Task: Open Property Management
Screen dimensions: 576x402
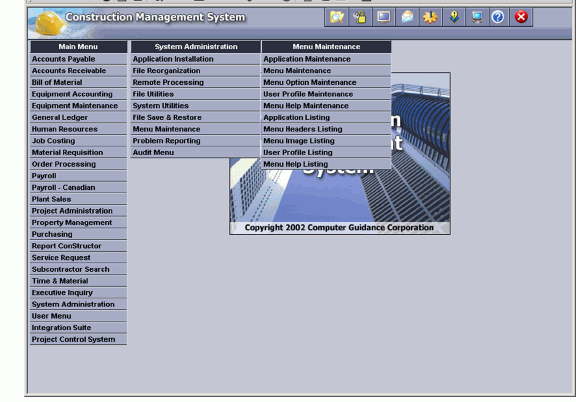Action: click(79, 223)
